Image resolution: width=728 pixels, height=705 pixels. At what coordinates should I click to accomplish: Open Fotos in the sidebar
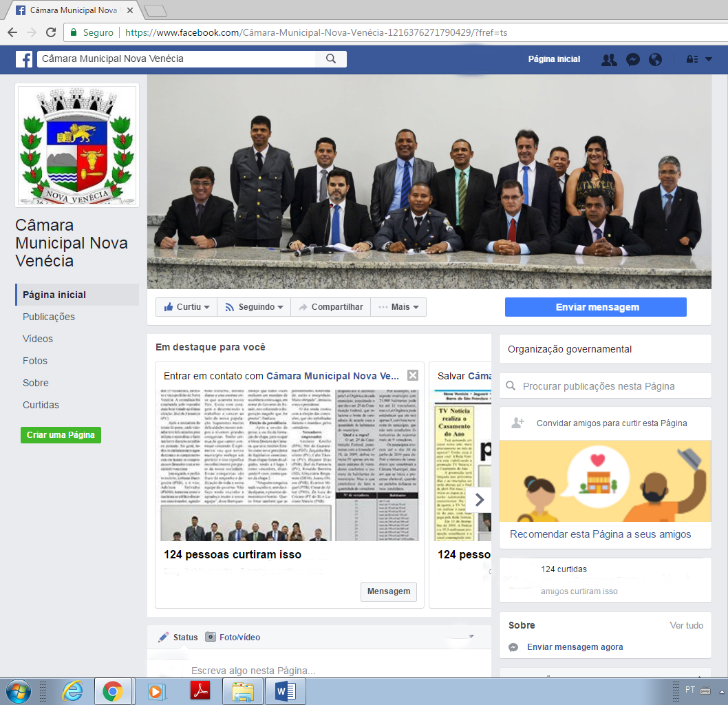pyautogui.click(x=35, y=361)
